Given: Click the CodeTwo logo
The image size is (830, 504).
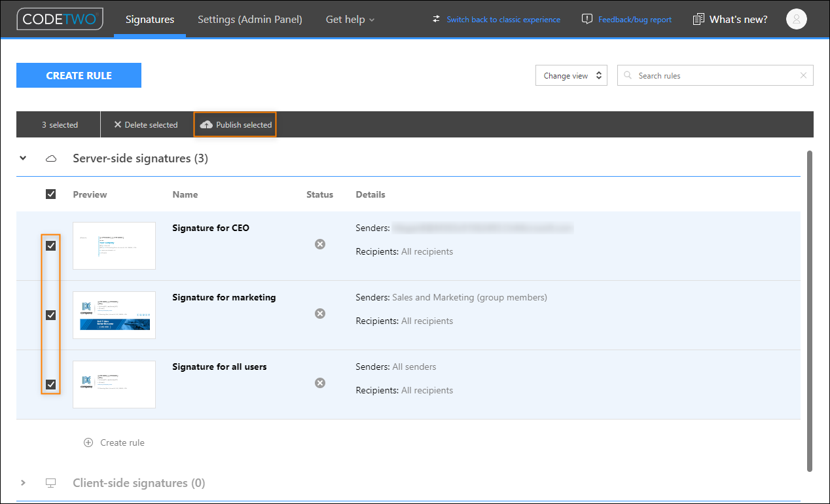Looking at the screenshot, I should 60,19.
